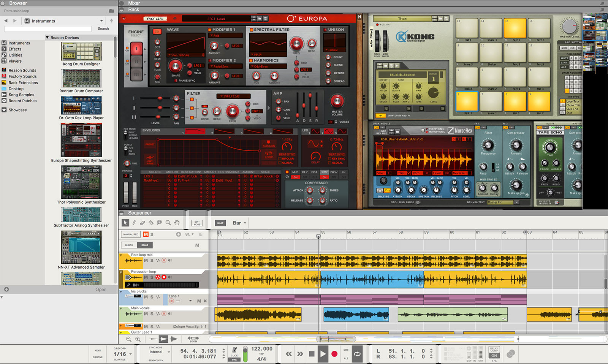
Task: Click the EDIT MODE button
Action: click(196, 222)
